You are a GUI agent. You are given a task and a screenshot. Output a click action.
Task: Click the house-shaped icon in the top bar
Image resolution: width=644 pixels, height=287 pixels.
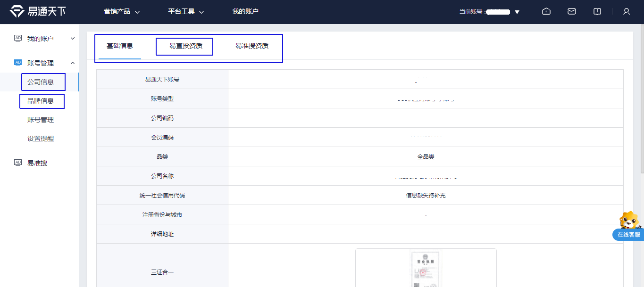(x=546, y=12)
